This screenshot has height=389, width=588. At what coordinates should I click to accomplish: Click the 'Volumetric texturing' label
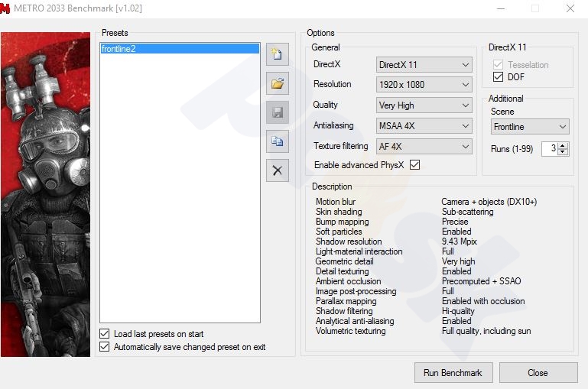click(x=351, y=331)
